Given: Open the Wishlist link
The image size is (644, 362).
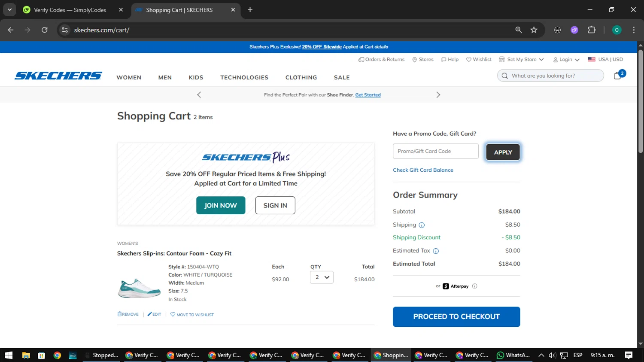Looking at the screenshot, I should [479, 60].
